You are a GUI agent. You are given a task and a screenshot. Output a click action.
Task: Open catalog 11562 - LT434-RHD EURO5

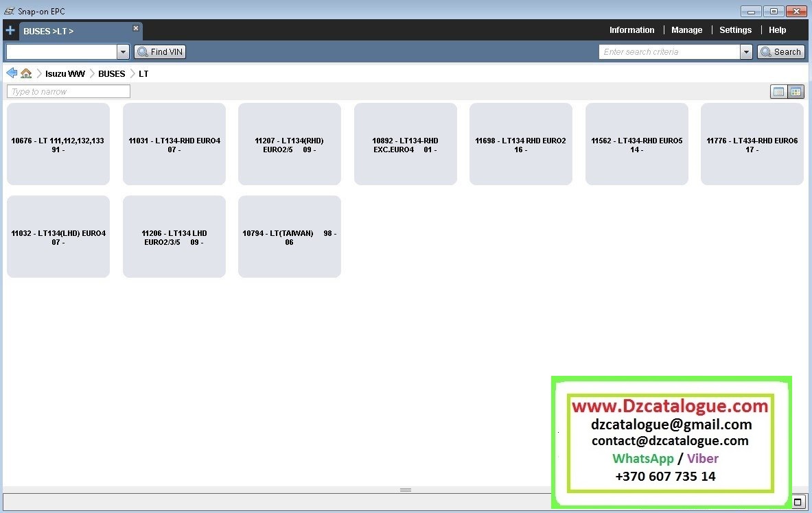(637, 144)
